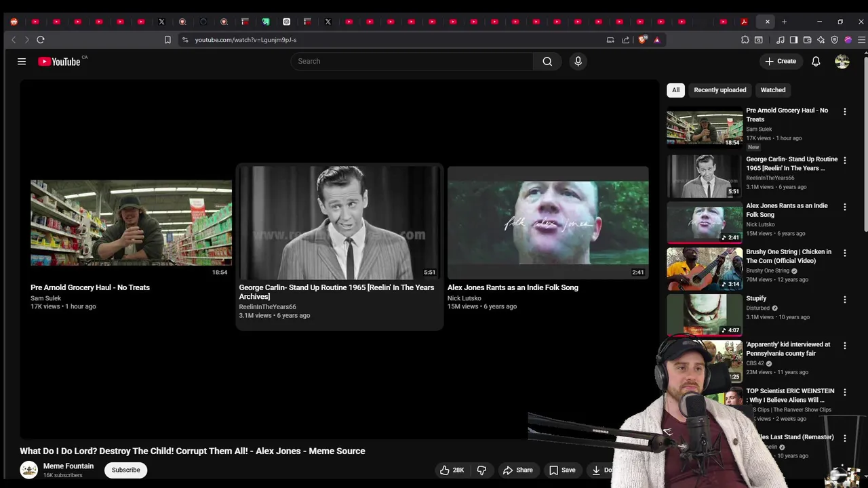Viewport: 868px width, 488px height.
Task: Open options for Last Stand (Remaster) video
Action: pyautogui.click(x=844, y=439)
